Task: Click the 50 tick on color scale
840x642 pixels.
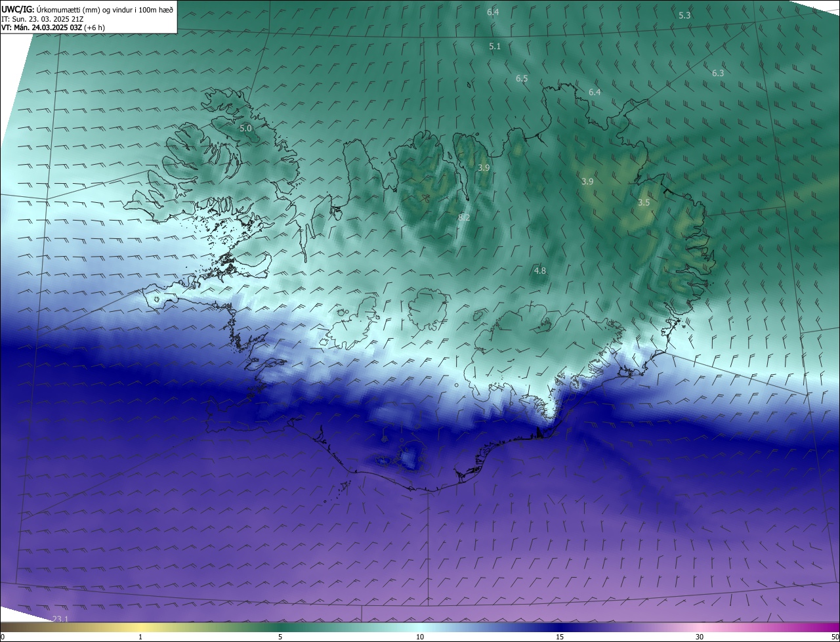Action: pyautogui.click(x=835, y=637)
